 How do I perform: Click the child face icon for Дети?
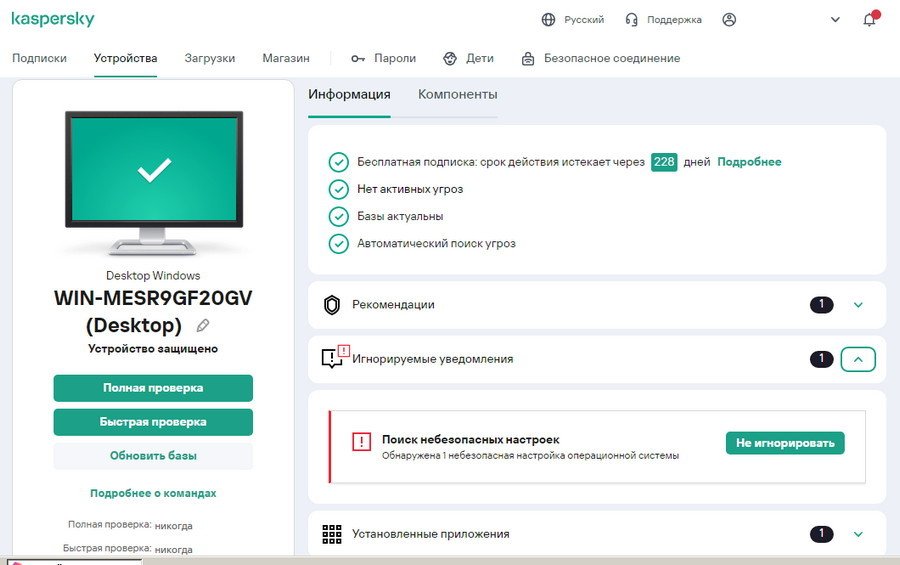450,59
